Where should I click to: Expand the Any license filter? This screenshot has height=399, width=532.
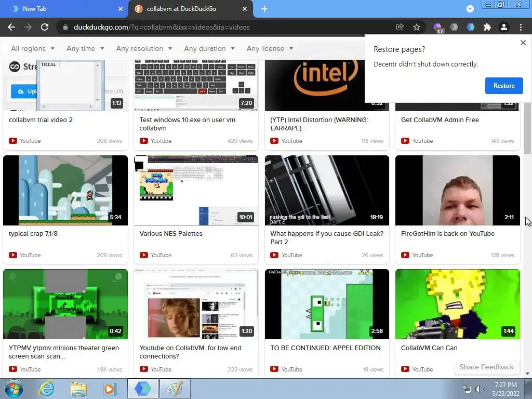click(270, 48)
